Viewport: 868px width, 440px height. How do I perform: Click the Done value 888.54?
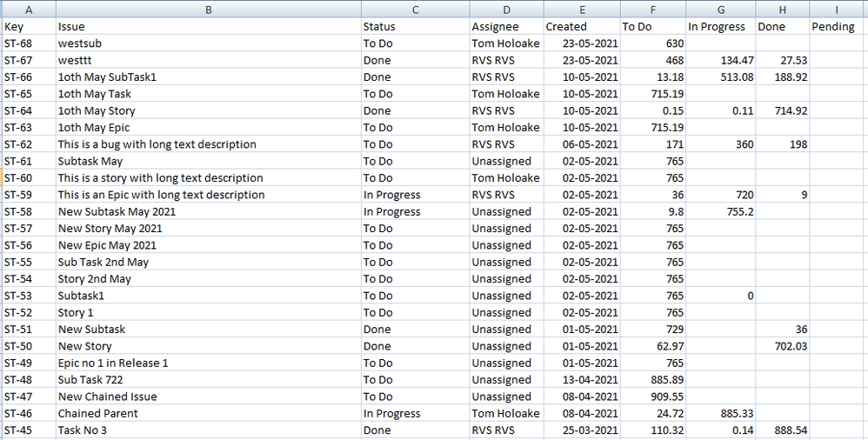point(782,430)
